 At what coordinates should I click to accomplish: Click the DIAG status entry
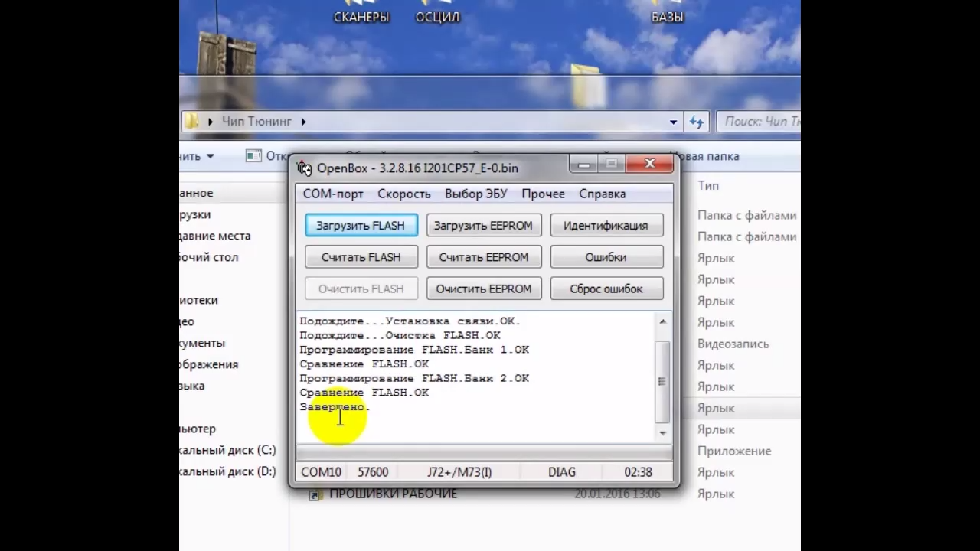coord(562,472)
